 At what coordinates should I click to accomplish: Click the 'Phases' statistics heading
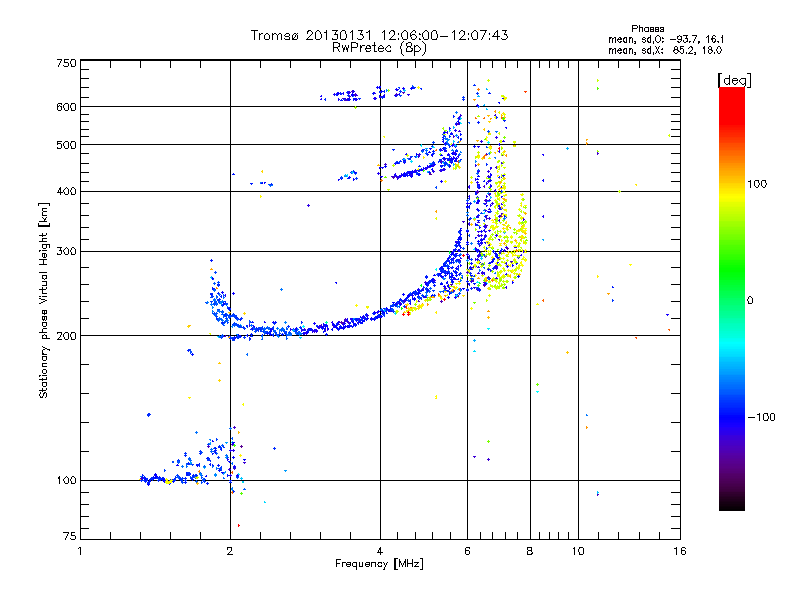pos(647,29)
